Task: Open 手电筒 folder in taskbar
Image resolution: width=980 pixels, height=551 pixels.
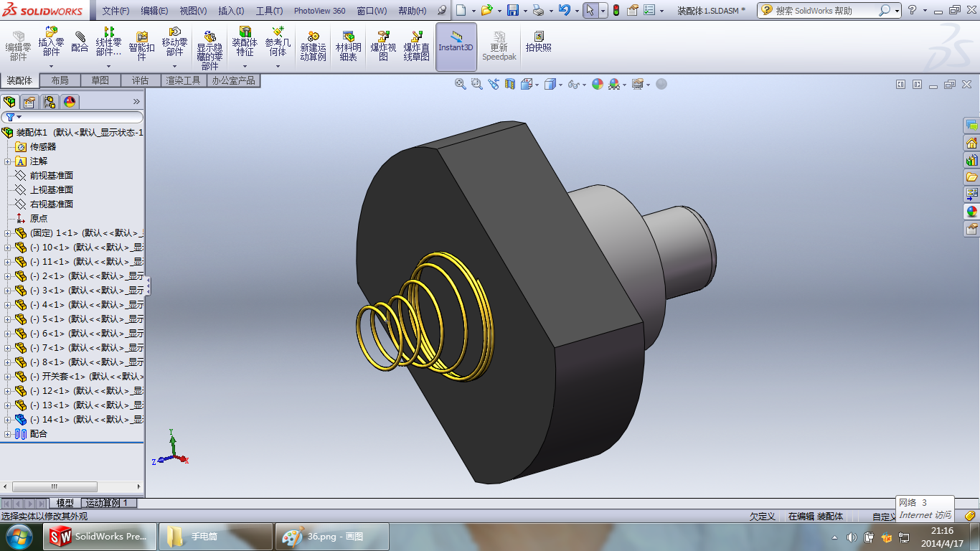Action: 216,537
